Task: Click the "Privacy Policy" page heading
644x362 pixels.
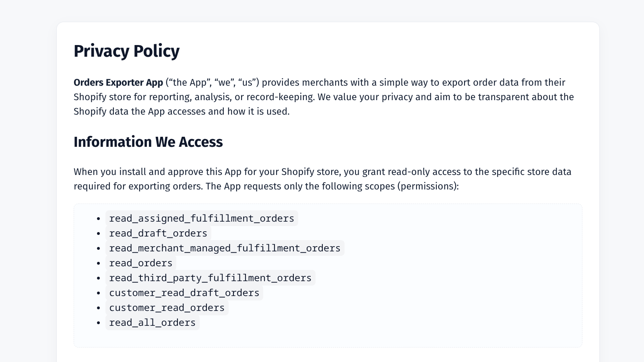Action: click(126, 51)
